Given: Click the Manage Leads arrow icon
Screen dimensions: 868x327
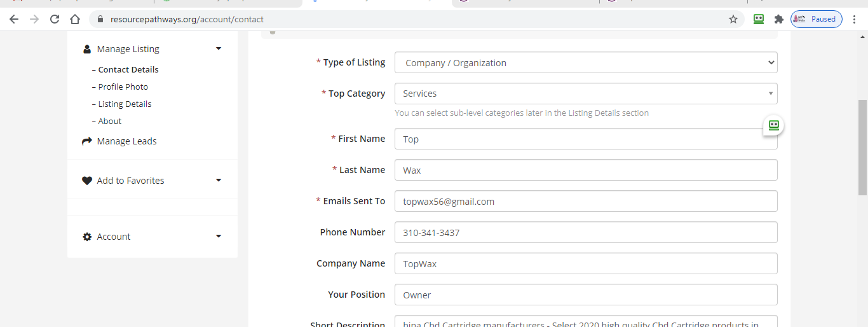Looking at the screenshot, I should (x=87, y=141).
